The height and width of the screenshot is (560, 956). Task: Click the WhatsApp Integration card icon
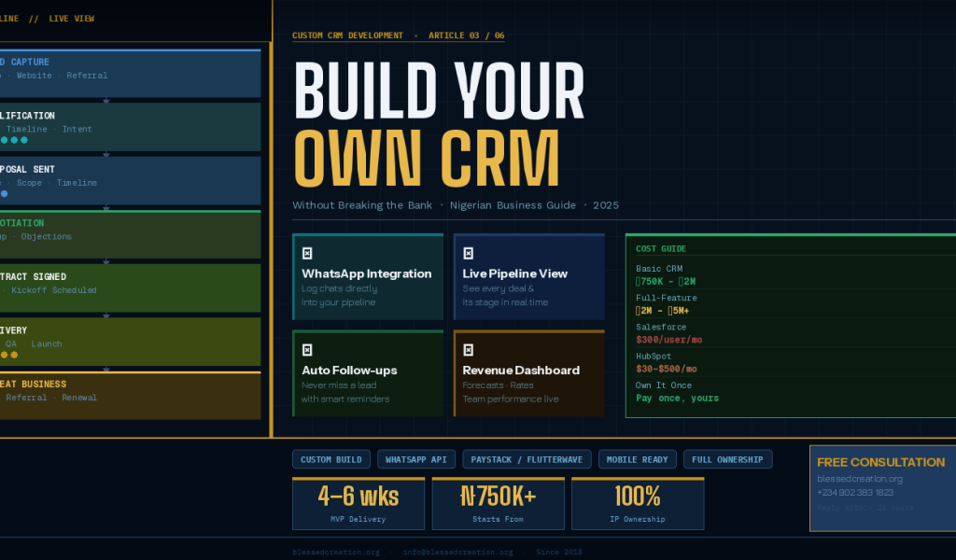[x=307, y=251]
